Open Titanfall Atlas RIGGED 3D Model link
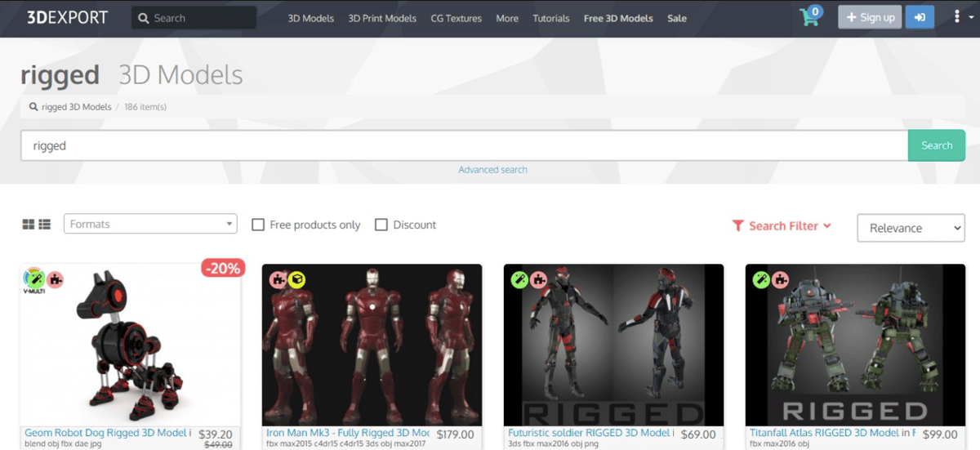Viewport: 980px width, 450px height. coord(834,433)
